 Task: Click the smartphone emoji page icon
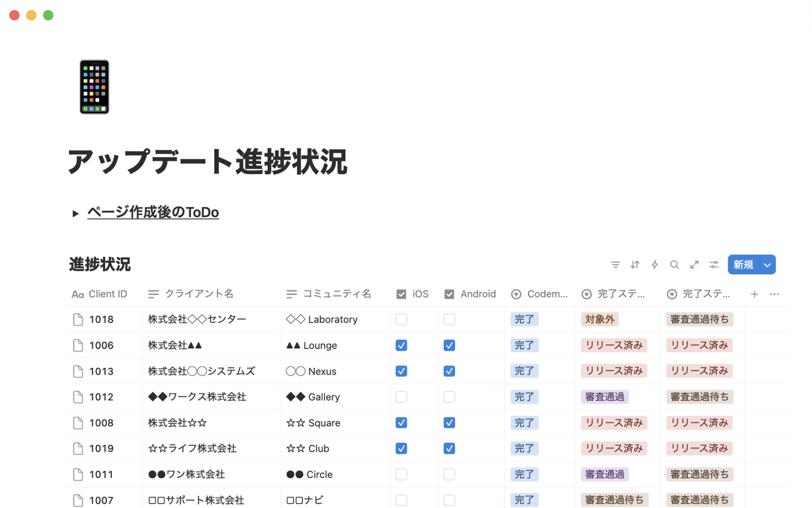point(94,87)
